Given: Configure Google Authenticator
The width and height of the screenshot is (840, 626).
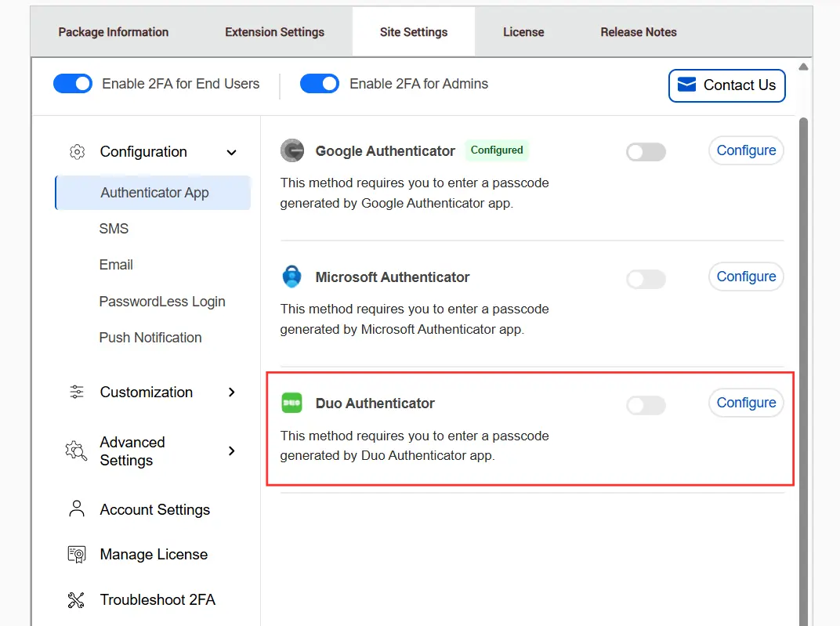Looking at the screenshot, I should click(x=746, y=150).
